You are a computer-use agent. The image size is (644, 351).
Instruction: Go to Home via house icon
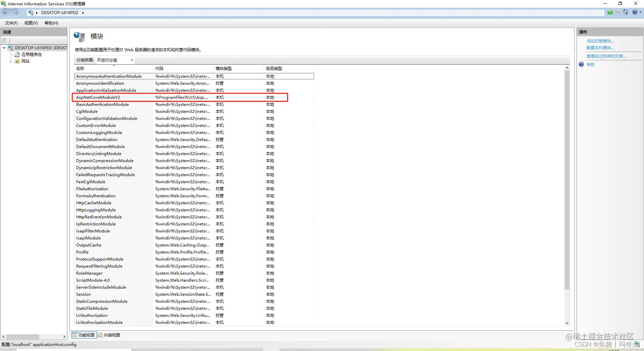click(x=625, y=12)
